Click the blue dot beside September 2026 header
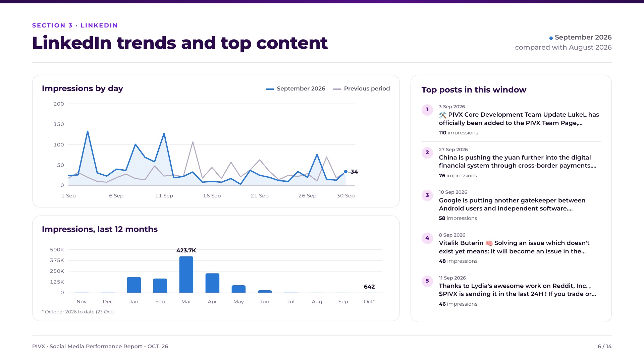Viewport: 644px width, 362px height. coord(551,38)
